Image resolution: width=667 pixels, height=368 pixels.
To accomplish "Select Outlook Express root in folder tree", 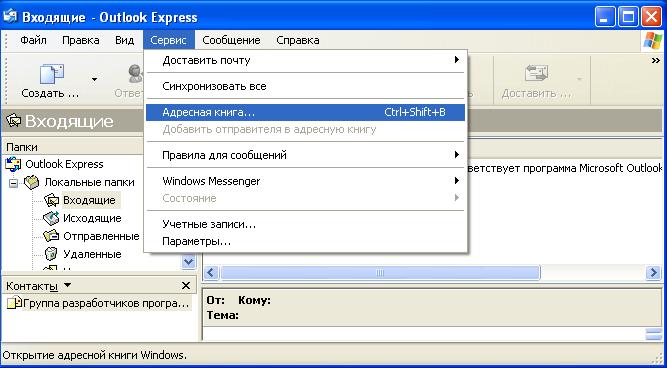I will click(64, 164).
